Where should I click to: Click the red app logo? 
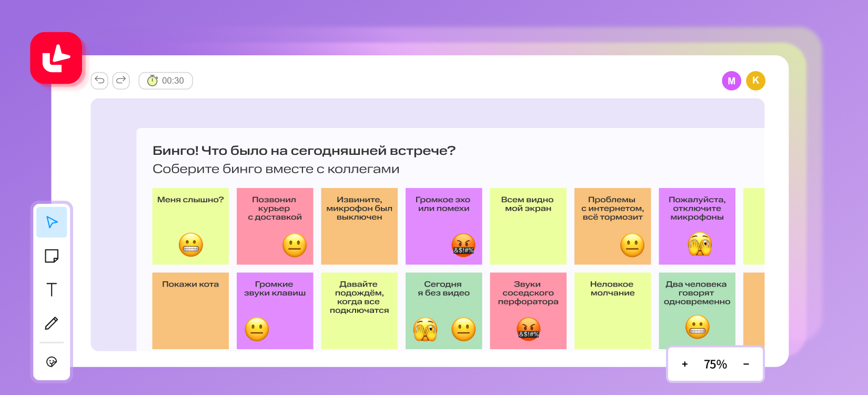click(56, 58)
